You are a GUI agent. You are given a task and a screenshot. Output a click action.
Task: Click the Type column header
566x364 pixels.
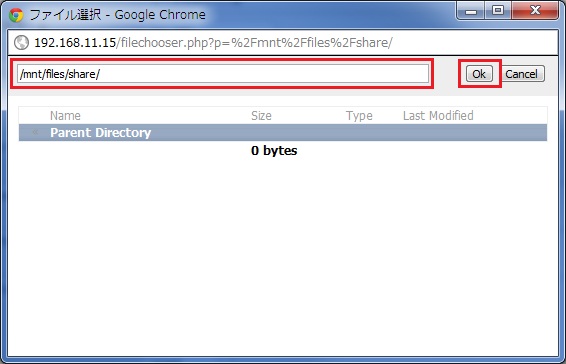359,116
